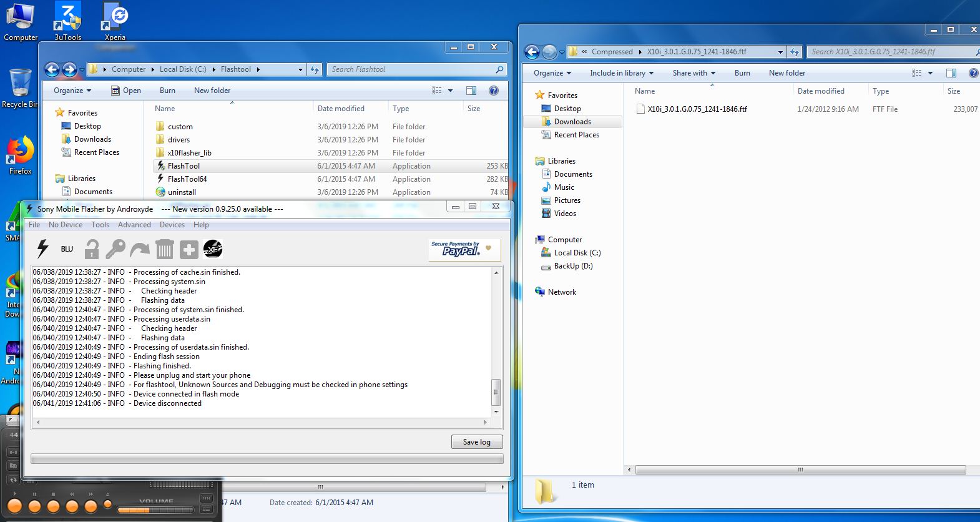Select Downloads in X10i explorer sidebar
This screenshot has height=522, width=980.
(572, 122)
